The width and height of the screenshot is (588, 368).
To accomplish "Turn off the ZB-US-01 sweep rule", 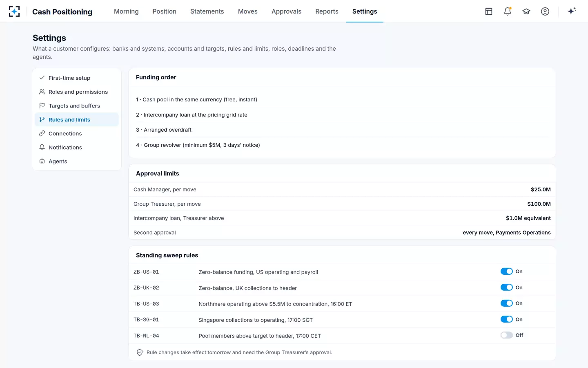I will click(x=507, y=272).
